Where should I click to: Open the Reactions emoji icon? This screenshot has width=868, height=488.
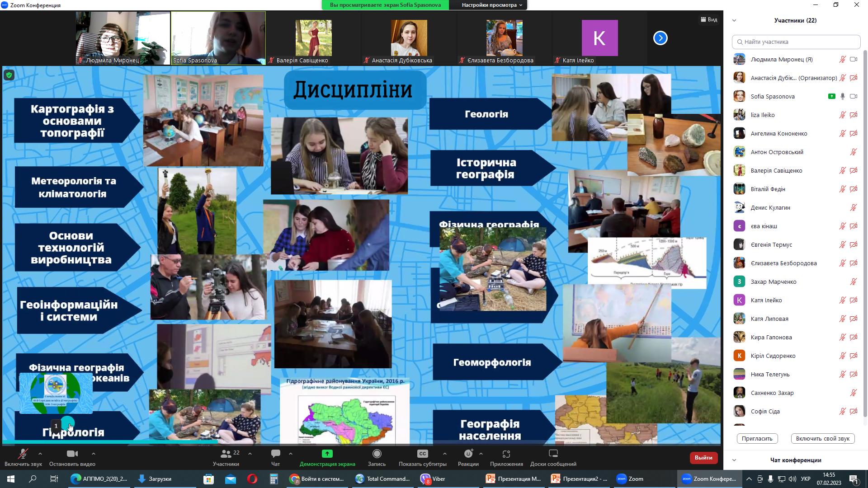pos(468,454)
